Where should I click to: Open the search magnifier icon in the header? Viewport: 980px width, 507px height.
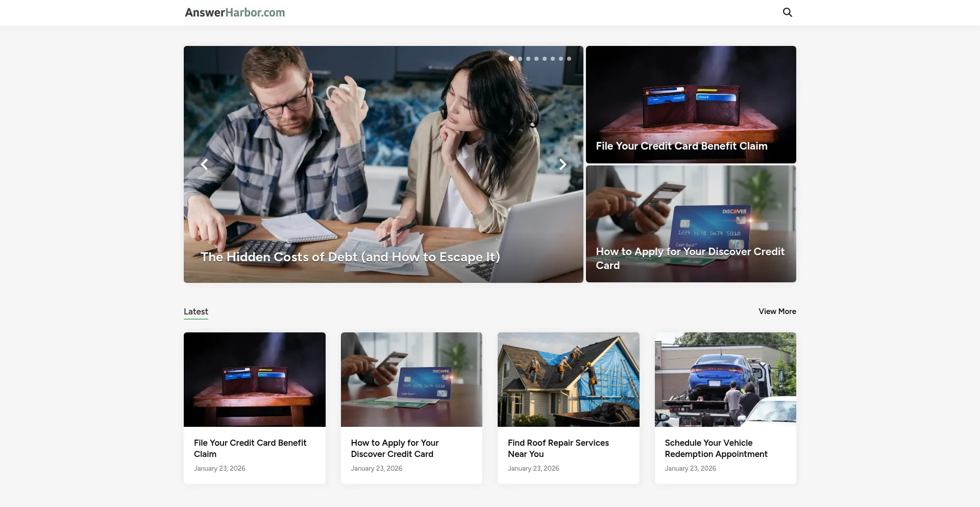(788, 12)
